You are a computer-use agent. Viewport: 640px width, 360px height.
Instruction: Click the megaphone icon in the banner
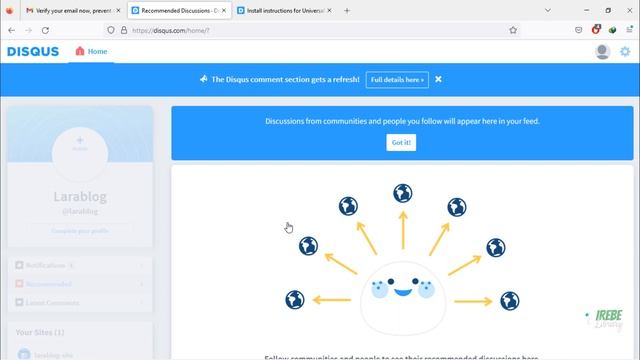[x=204, y=79]
